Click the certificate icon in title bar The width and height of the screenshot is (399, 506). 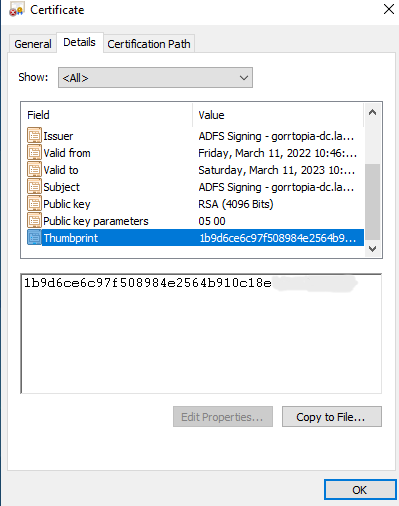point(17,10)
